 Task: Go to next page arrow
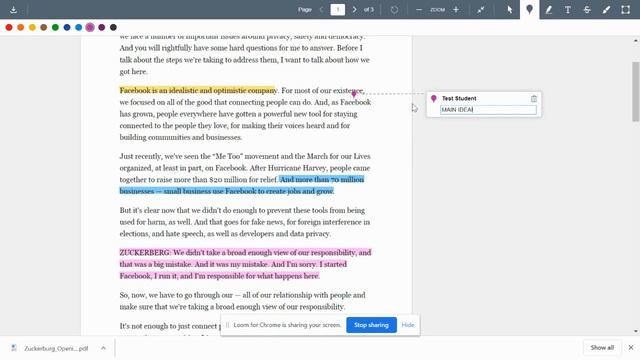coord(354,9)
